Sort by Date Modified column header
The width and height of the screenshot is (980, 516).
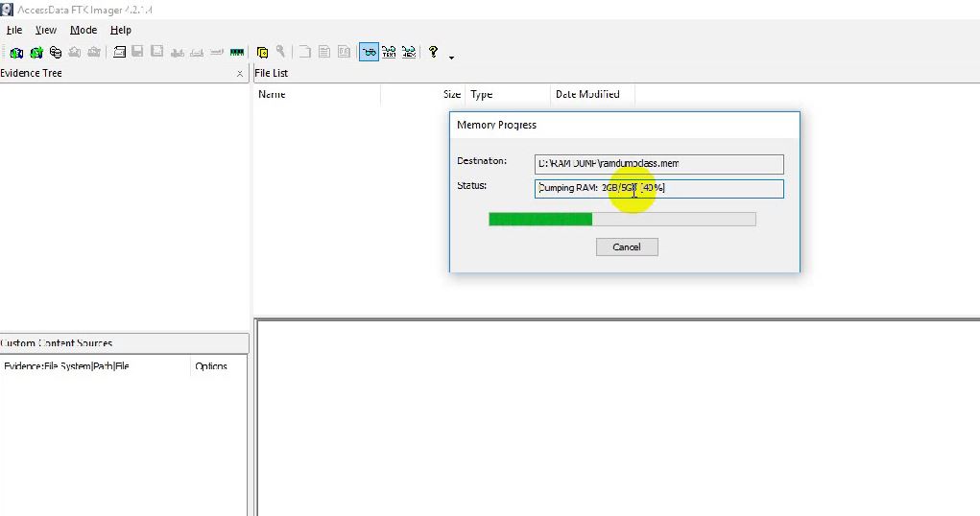pos(592,94)
